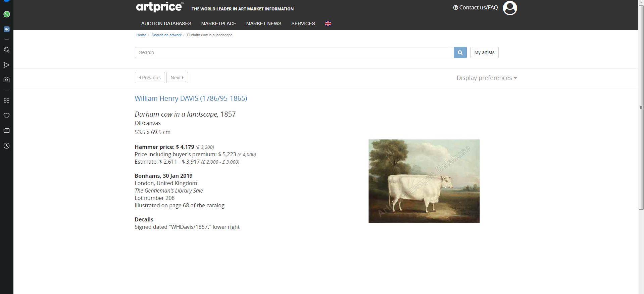This screenshot has width=644, height=294.
Task: Open the Display preferences dropdown
Action: (x=487, y=78)
